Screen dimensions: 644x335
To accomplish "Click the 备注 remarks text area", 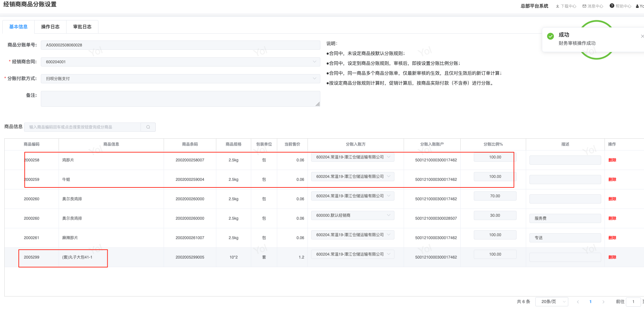I will [x=180, y=99].
